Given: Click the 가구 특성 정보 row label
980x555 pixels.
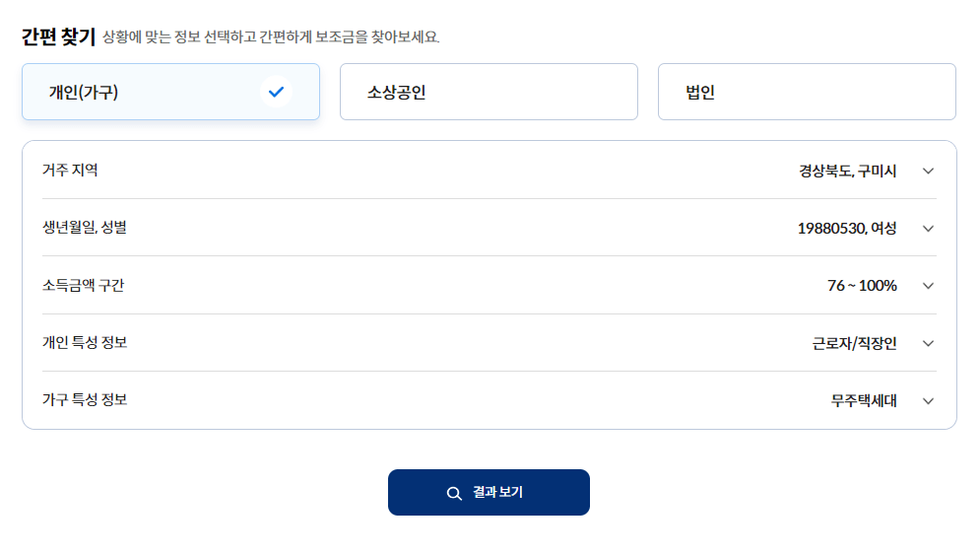Looking at the screenshot, I should (85, 400).
